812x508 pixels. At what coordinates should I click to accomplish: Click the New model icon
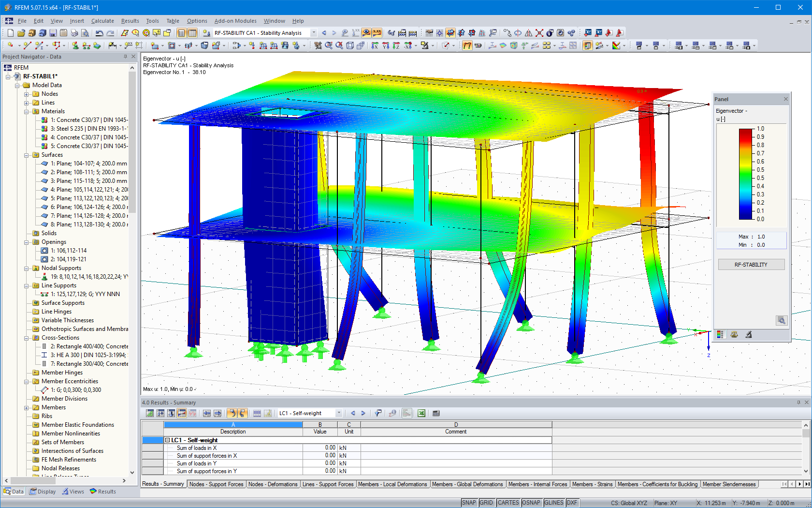10,33
